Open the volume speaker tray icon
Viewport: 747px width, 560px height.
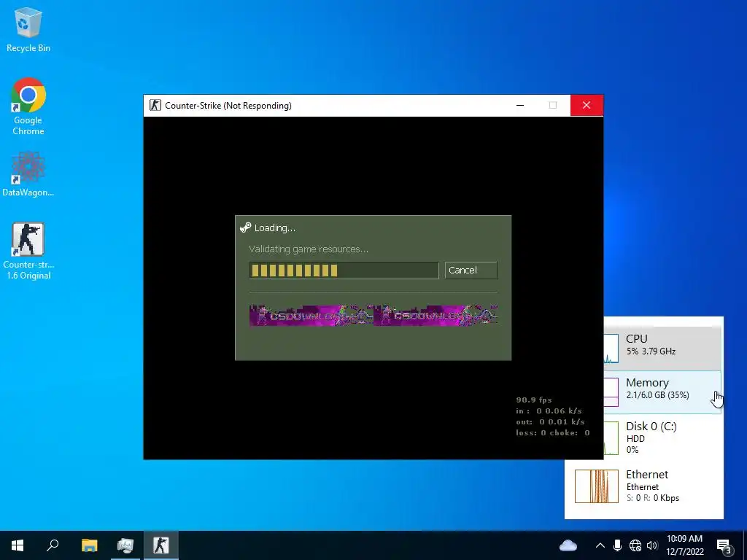coord(652,545)
